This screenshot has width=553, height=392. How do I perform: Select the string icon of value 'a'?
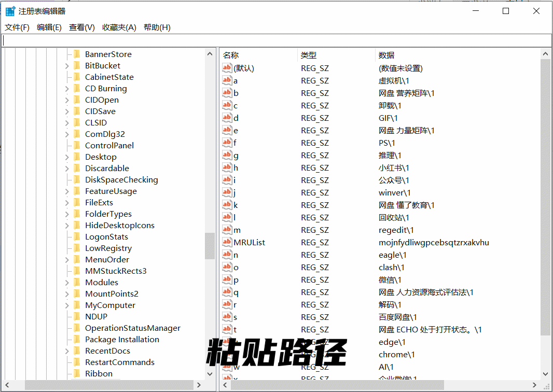point(227,80)
